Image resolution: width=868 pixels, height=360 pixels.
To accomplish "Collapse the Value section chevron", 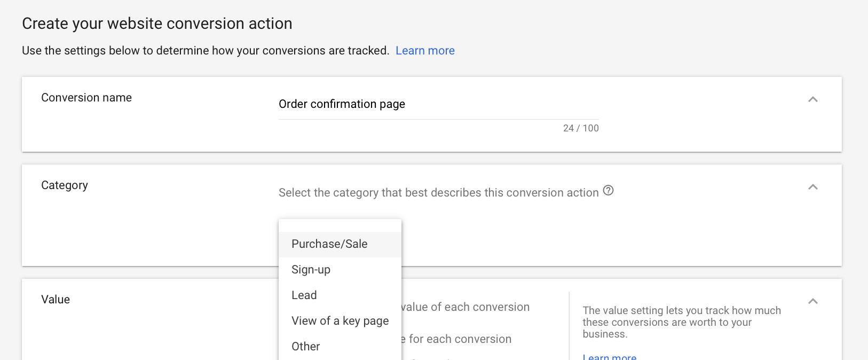I will point(813,301).
